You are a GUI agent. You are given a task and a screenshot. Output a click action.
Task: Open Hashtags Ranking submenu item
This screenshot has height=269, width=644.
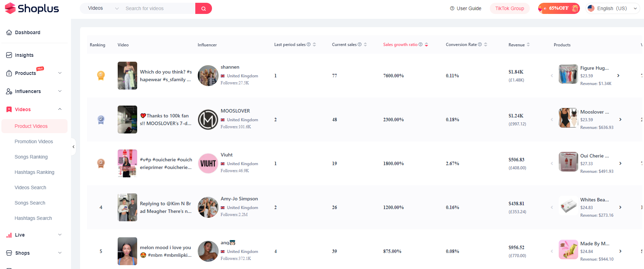coord(34,172)
